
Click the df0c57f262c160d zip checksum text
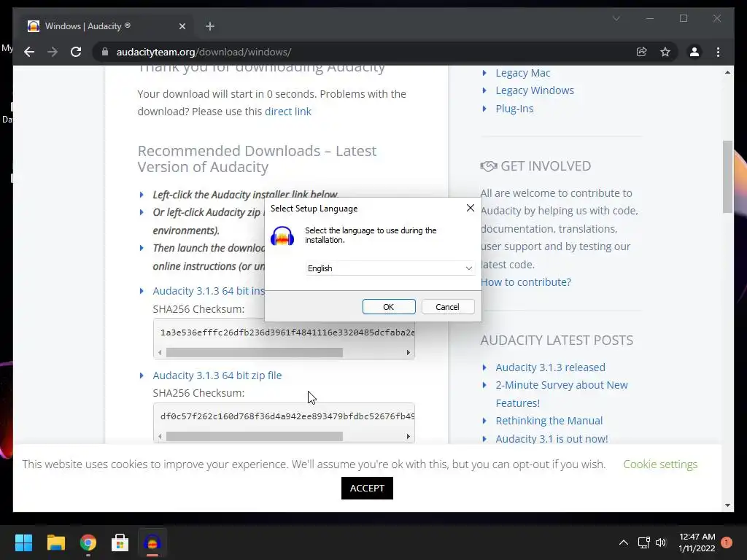click(x=287, y=416)
